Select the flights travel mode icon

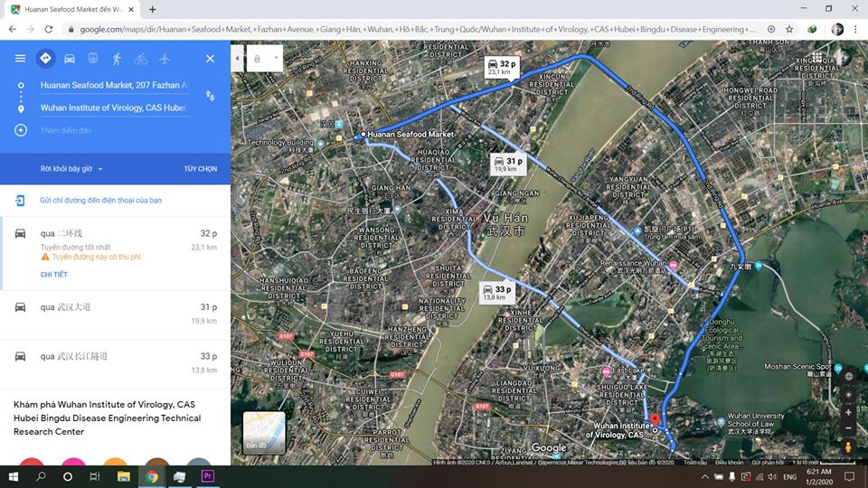(x=165, y=59)
